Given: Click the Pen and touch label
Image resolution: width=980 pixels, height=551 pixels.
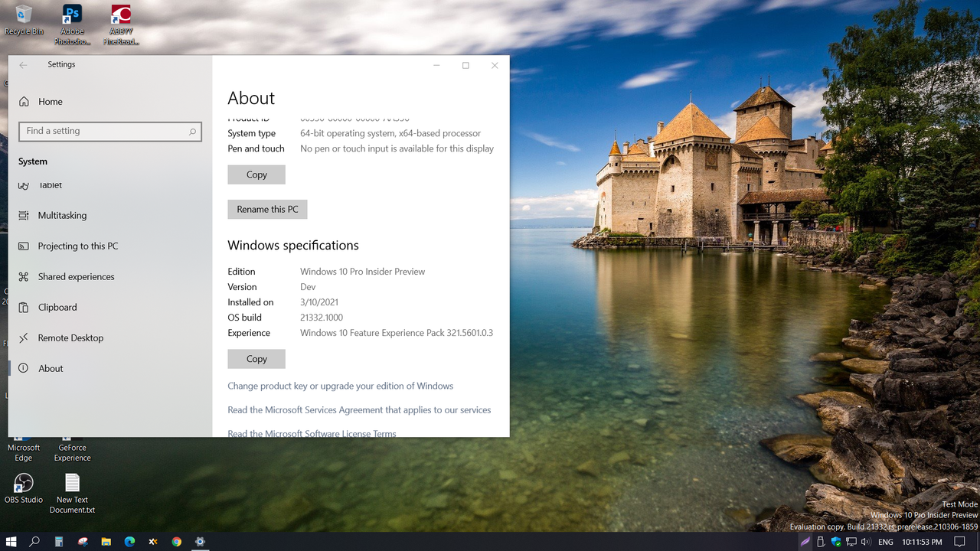Looking at the screenshot, I should (256, 148).
